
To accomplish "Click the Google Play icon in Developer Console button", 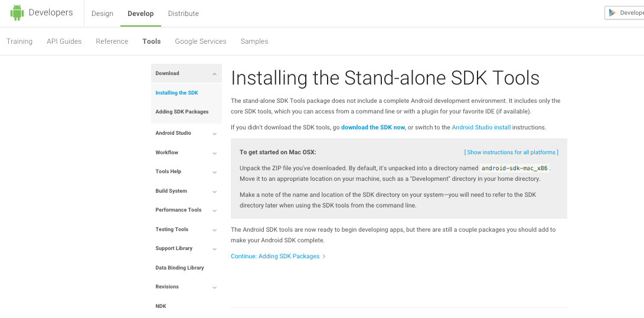I will click(x=612, y=13).
